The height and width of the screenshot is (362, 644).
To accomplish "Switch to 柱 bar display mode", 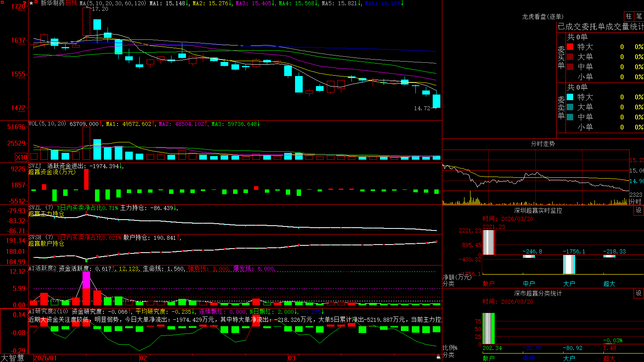I will coord(629,16).
